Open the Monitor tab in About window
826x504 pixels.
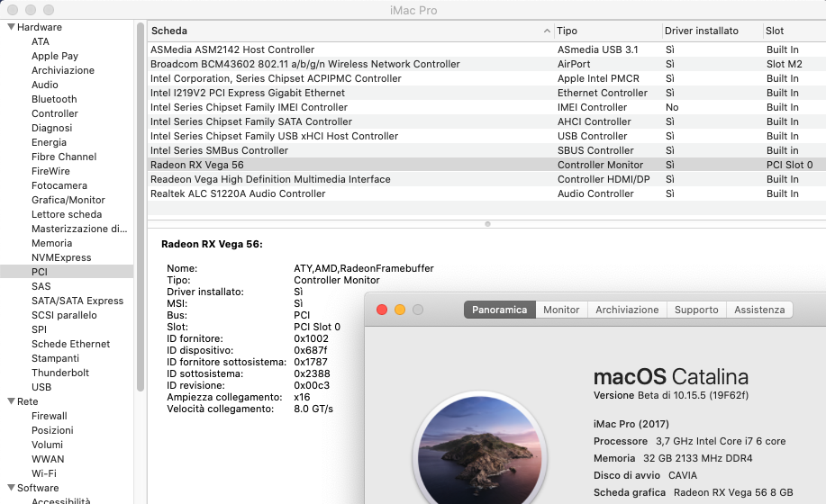561,310
